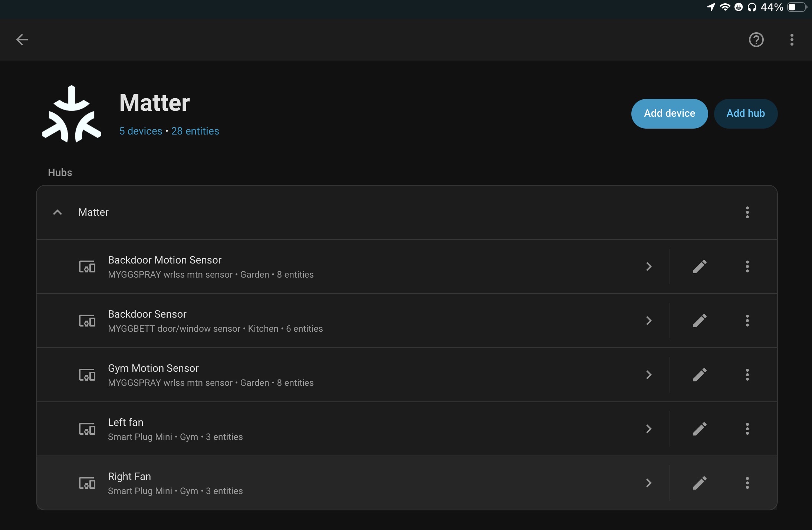Open Gym Motion Sensor chevron arrow
The height and width of the screenshot is (530, 812).
(649, 375)
